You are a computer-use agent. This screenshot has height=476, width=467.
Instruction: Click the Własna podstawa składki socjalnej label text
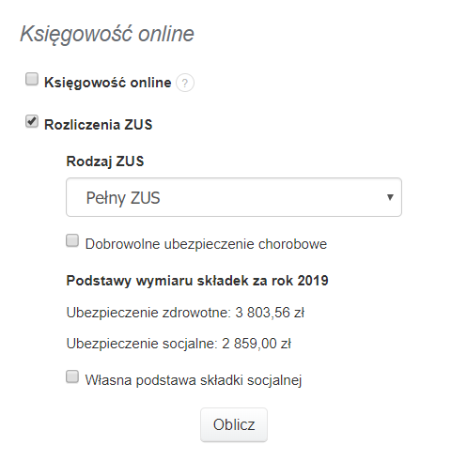(194, 380)
